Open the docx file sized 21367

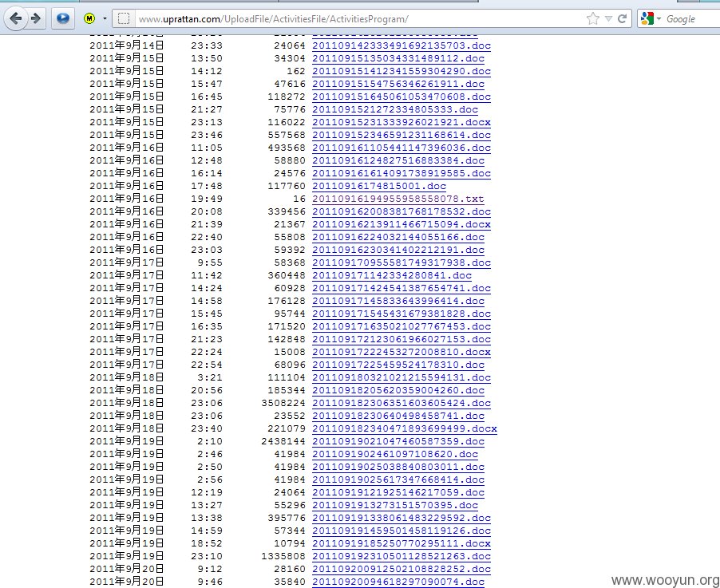point(402,224)
